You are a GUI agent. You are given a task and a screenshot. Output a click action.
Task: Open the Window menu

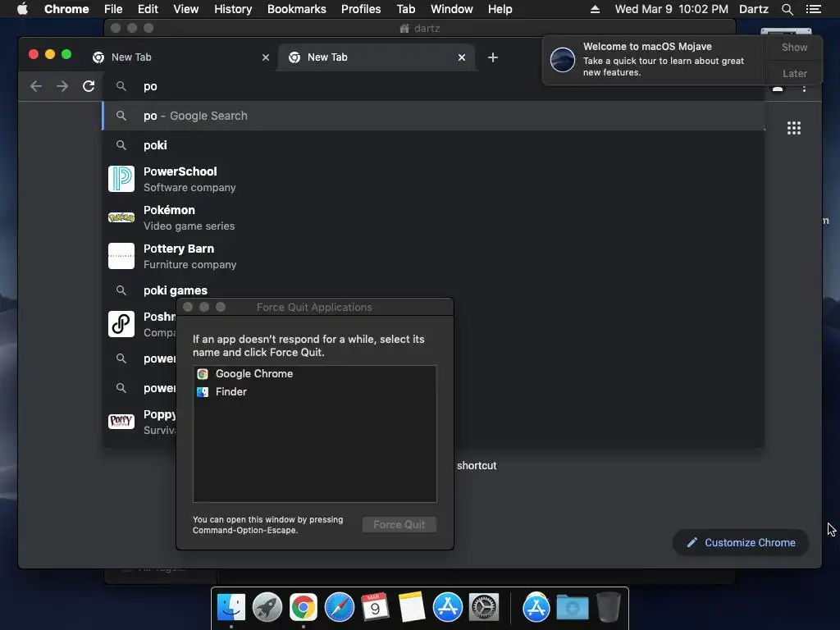[452, 9]
